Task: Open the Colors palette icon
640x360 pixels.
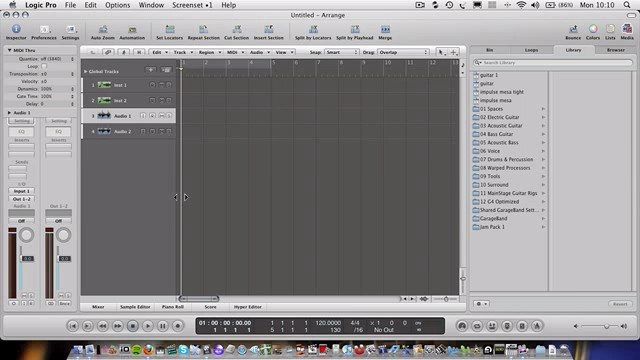Action: tap(593, 29)
